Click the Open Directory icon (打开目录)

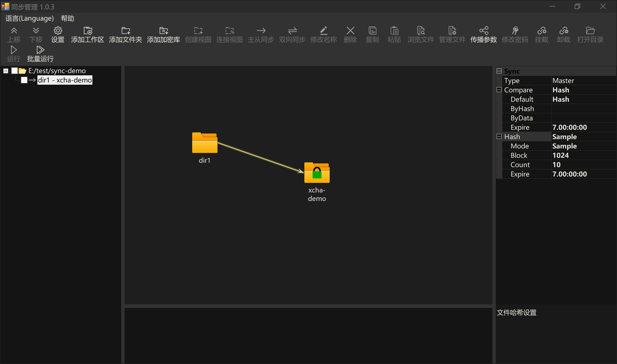click(590, 31)
